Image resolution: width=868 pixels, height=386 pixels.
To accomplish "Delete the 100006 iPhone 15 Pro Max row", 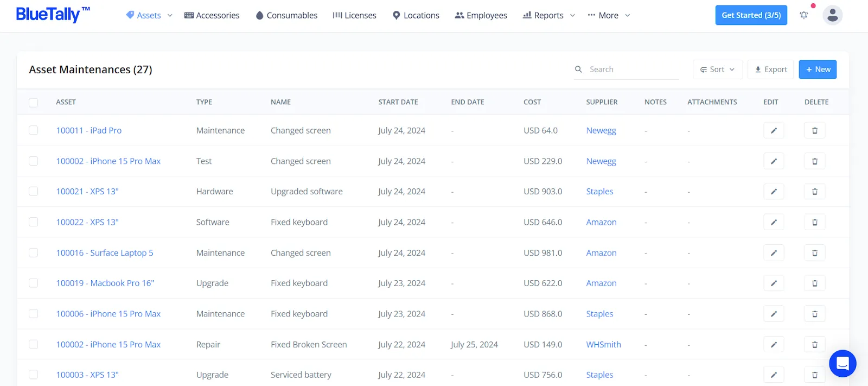I will pos(814,314).
